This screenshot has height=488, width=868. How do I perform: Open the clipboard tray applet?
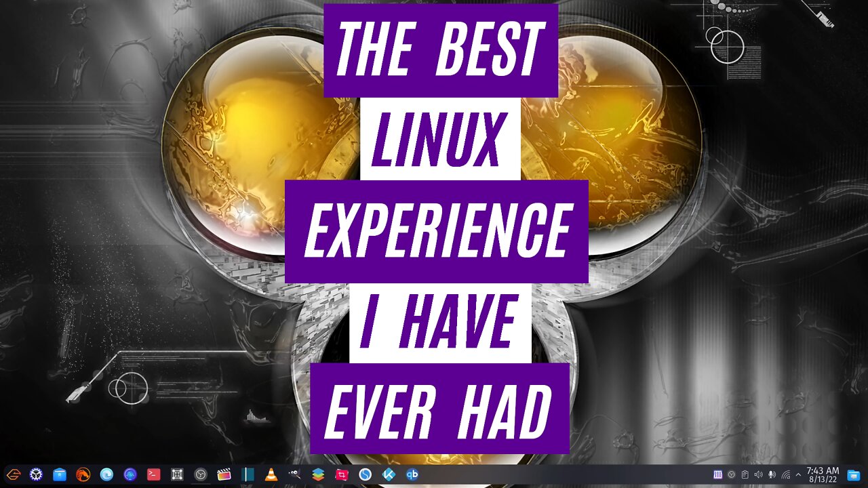[x=745, y=474]
